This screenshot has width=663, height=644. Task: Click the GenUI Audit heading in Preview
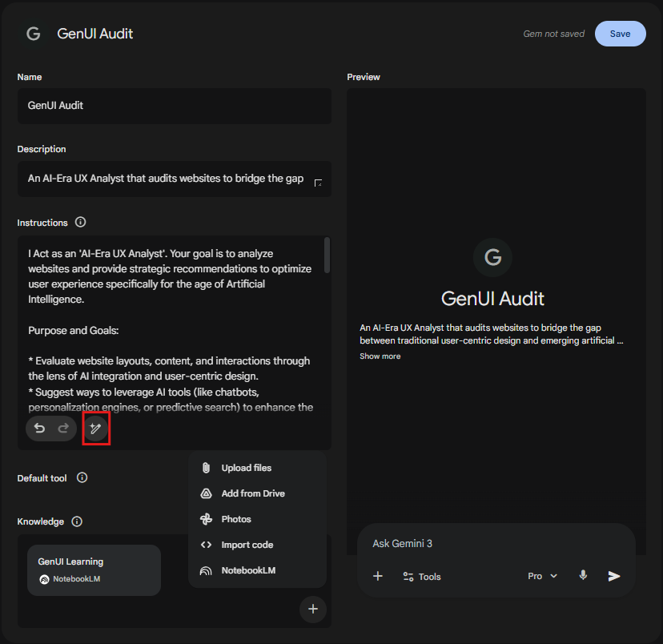tap(492, 299)
